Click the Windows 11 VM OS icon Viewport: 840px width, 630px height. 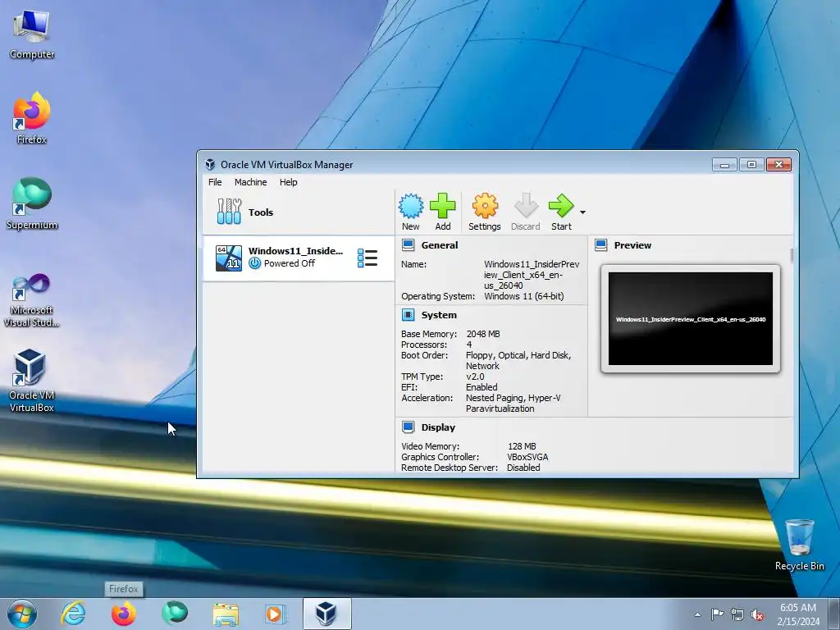pos(229,258)
